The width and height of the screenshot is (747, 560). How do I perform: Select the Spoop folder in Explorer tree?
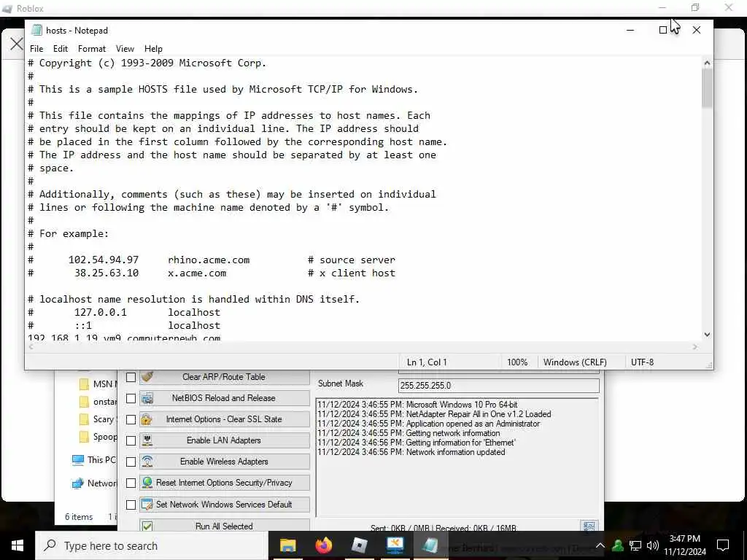(x=98, y=437)
